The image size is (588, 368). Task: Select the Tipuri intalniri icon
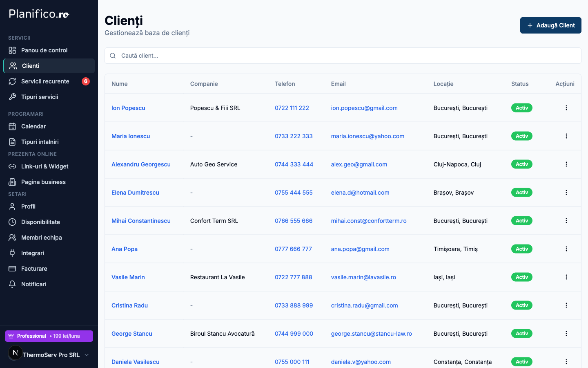click(x=12, y=142)
